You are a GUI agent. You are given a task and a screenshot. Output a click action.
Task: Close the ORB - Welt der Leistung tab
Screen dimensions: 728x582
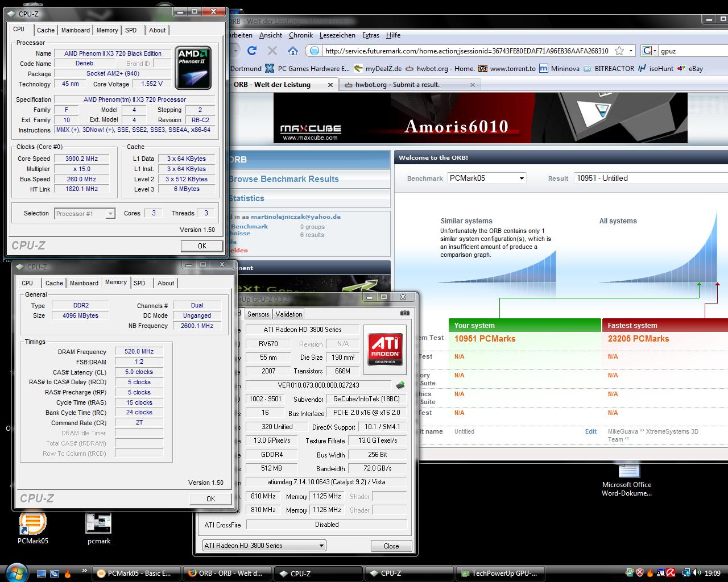tap(330, 85)
